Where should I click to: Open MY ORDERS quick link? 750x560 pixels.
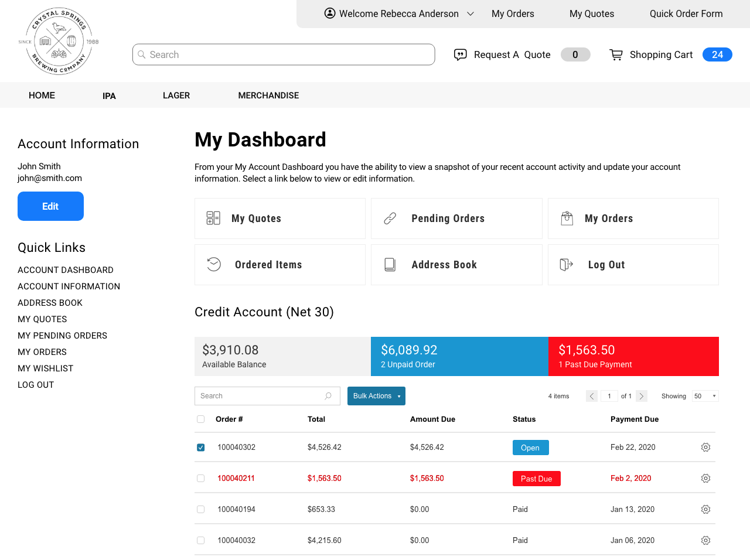coord(42,352)
